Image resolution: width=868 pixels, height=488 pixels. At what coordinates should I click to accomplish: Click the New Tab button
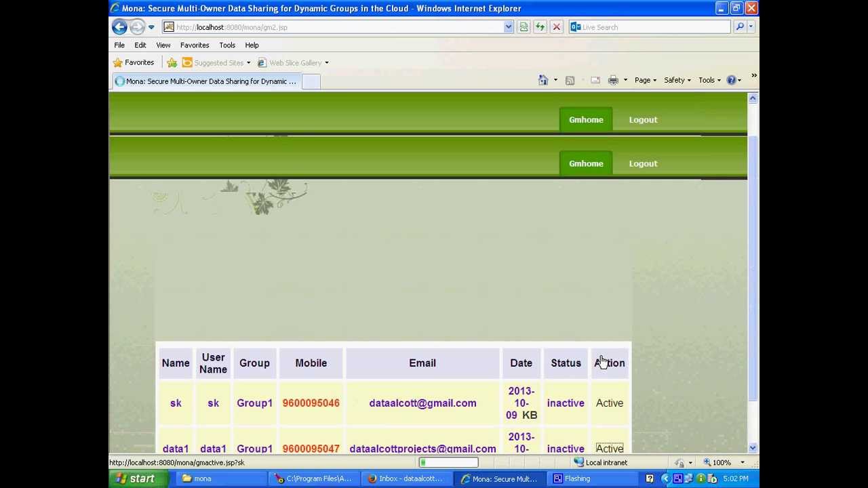(311, 81)
